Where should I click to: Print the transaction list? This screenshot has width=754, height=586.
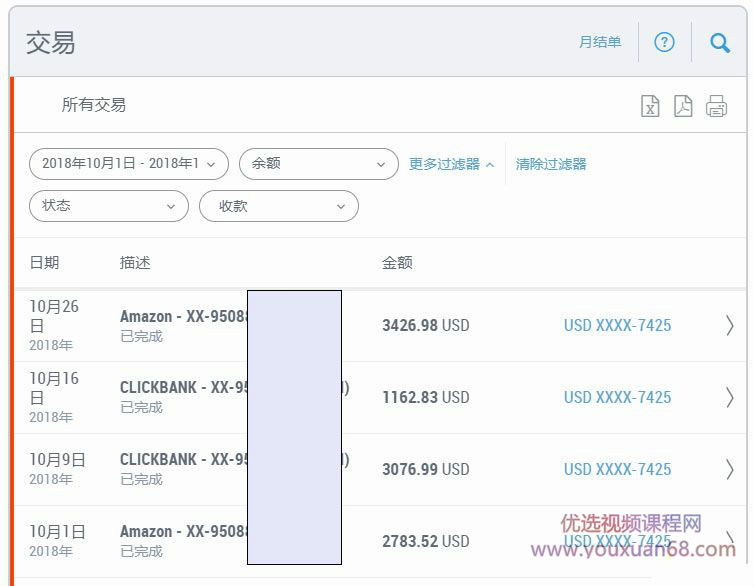point(716,106)
